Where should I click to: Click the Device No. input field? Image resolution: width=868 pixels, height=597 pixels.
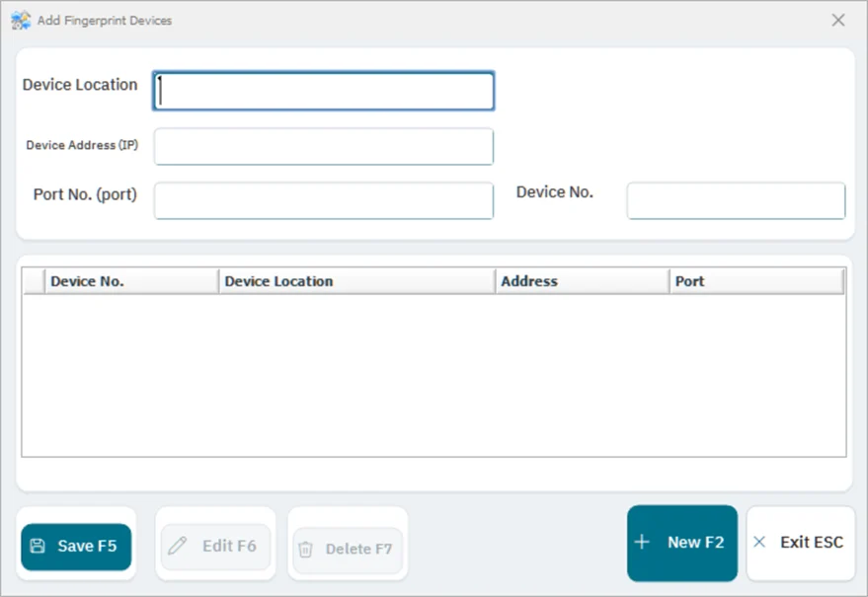736,201
